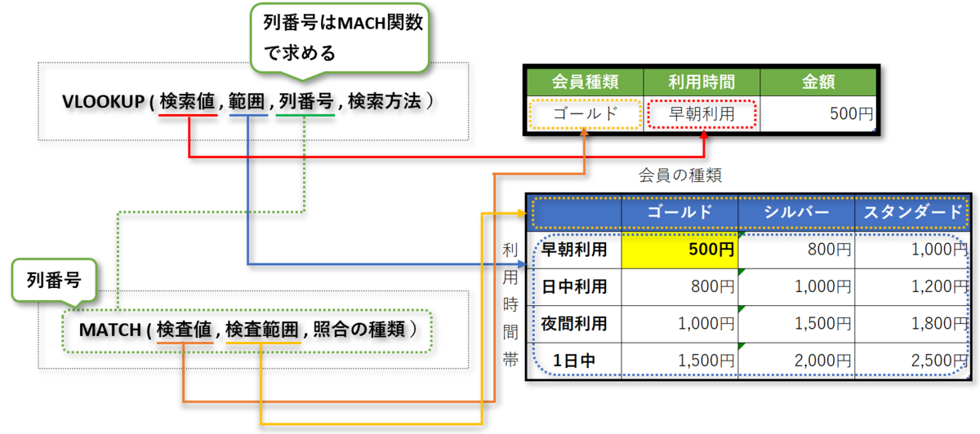Select the 早朝利用 cell under 利用時間
This screenshot has width=980, height=434.
pyautogui.click(x=702, y=114)
